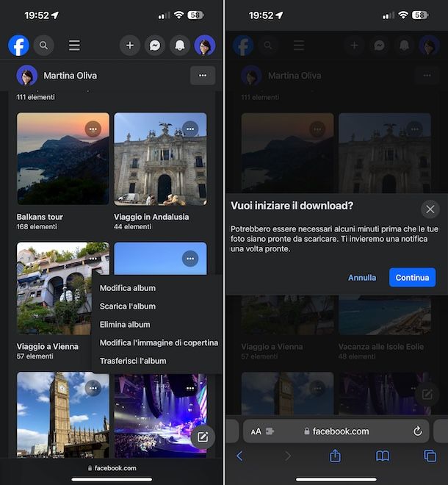Tap '111 elementi' text in left screen

coord(35,97)
